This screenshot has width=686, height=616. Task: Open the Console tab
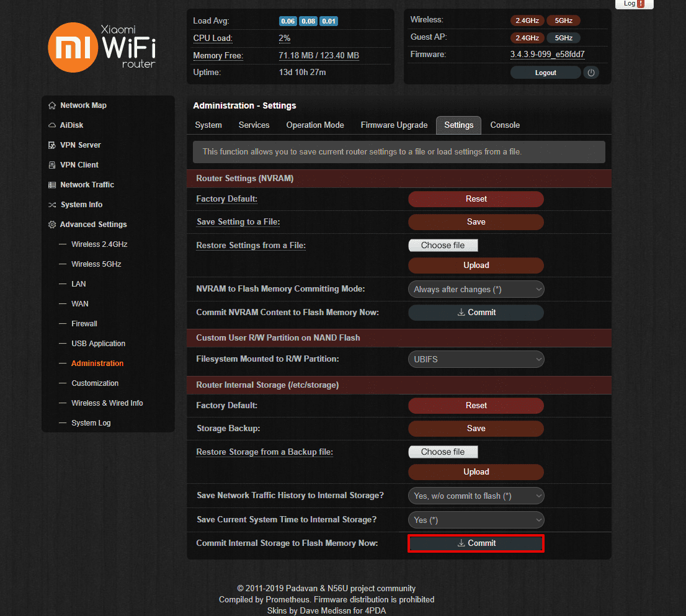pos(505,125)
